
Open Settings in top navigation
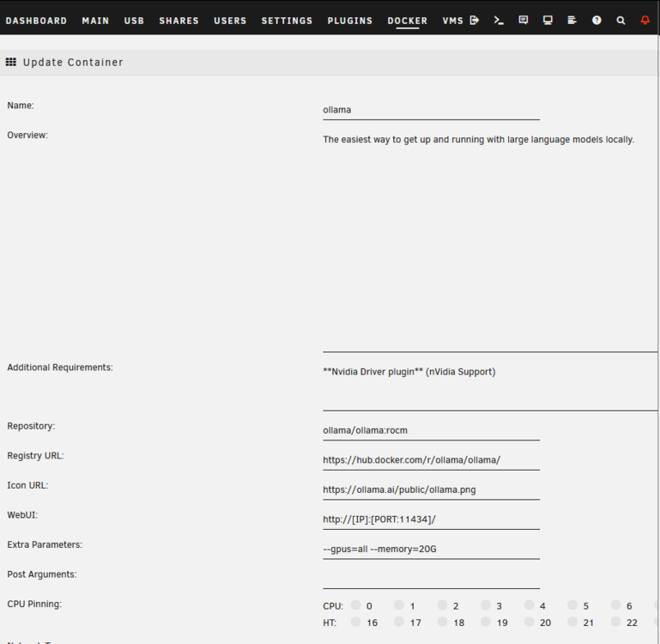287,21
